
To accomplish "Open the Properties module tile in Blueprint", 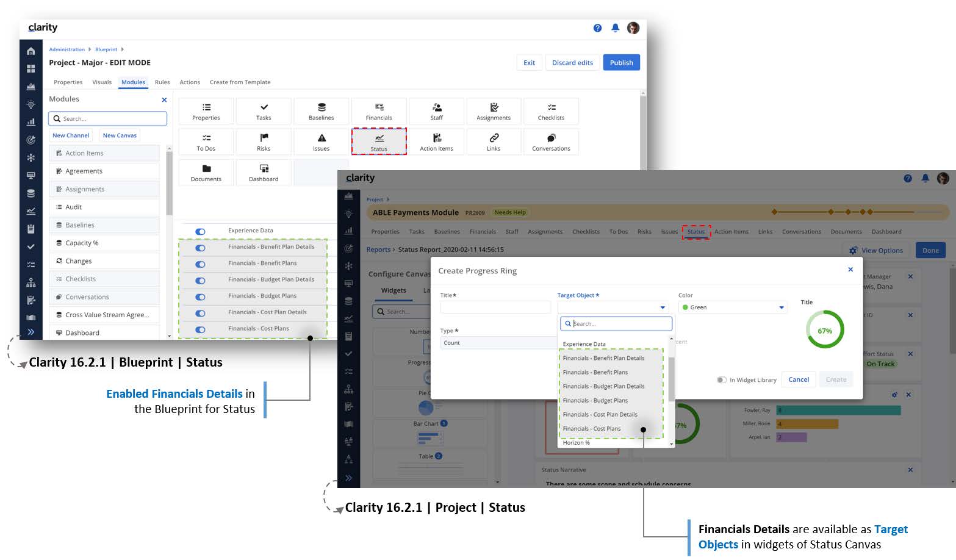I will [x=206, y=111].
